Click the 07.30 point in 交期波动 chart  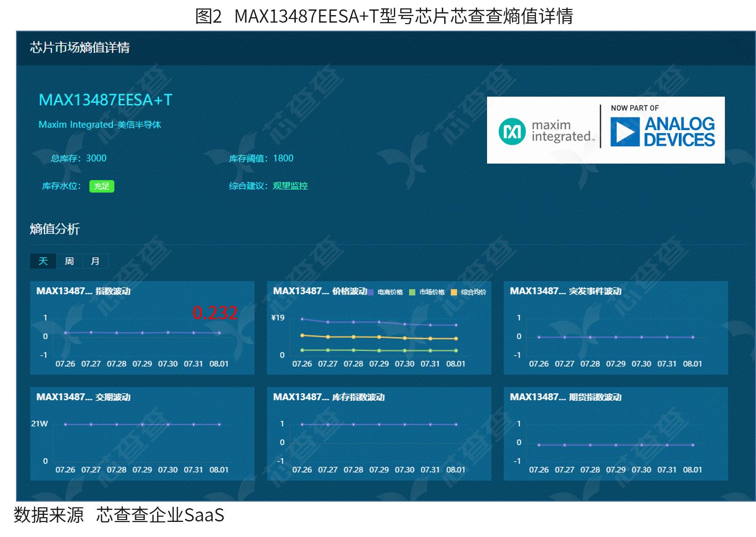click(168, 424)
